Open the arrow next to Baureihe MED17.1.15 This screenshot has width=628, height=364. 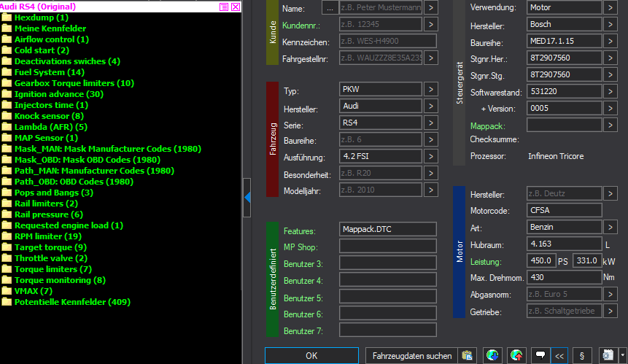coord(610,42)
